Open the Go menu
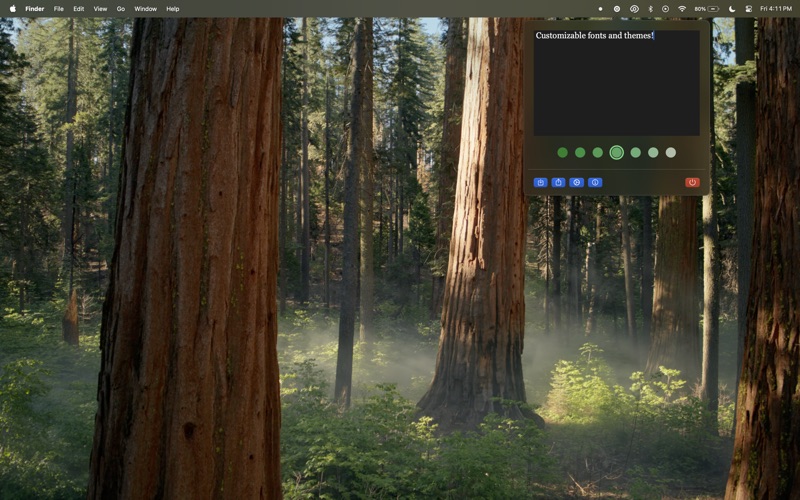 121,9
